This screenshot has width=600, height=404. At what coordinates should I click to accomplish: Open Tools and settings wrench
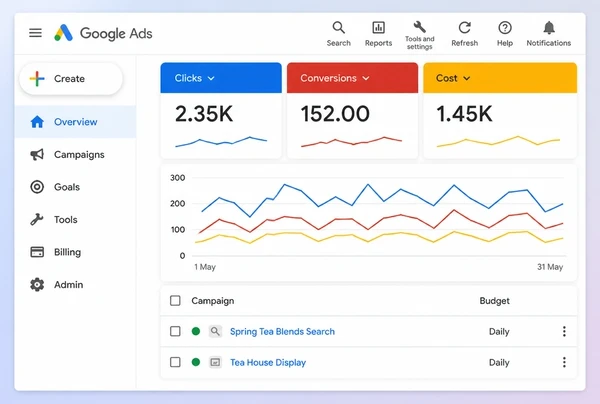(x=420, y=35)
